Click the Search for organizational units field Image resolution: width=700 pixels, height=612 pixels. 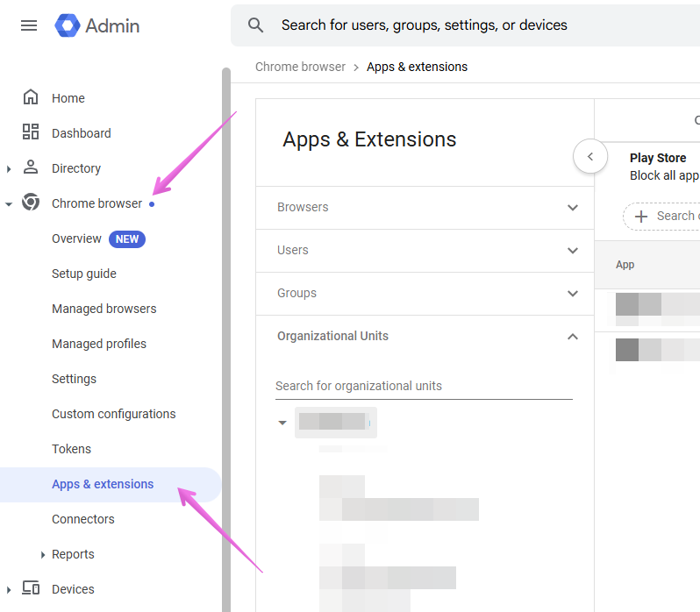(423, 386)
